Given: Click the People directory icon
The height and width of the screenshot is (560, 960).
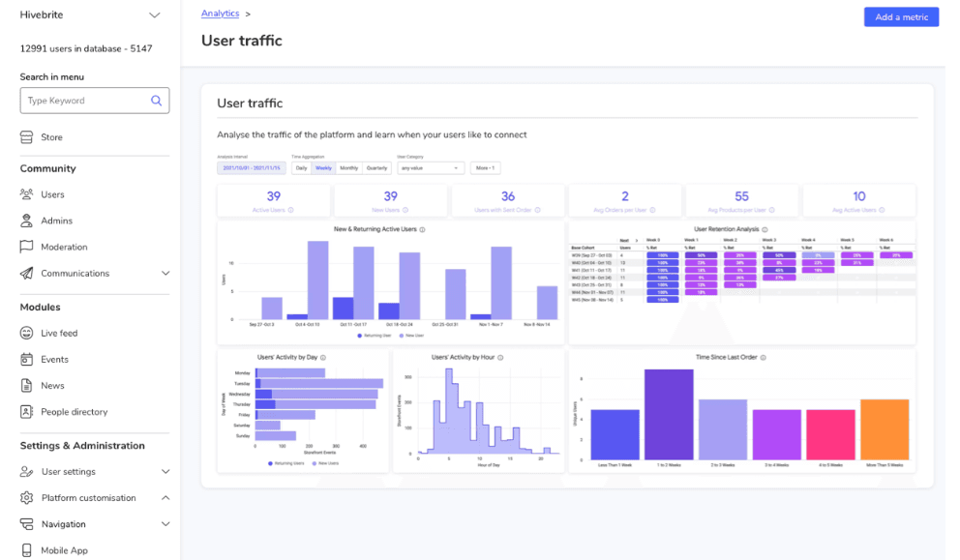Looking at the screenshot, I should coord(26,412).
